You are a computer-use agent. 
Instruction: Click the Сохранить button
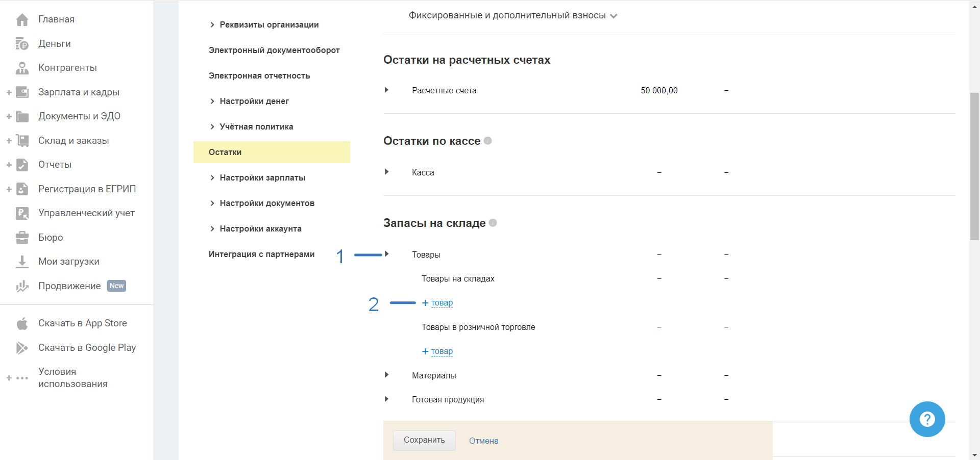click(x=424, y=440)
